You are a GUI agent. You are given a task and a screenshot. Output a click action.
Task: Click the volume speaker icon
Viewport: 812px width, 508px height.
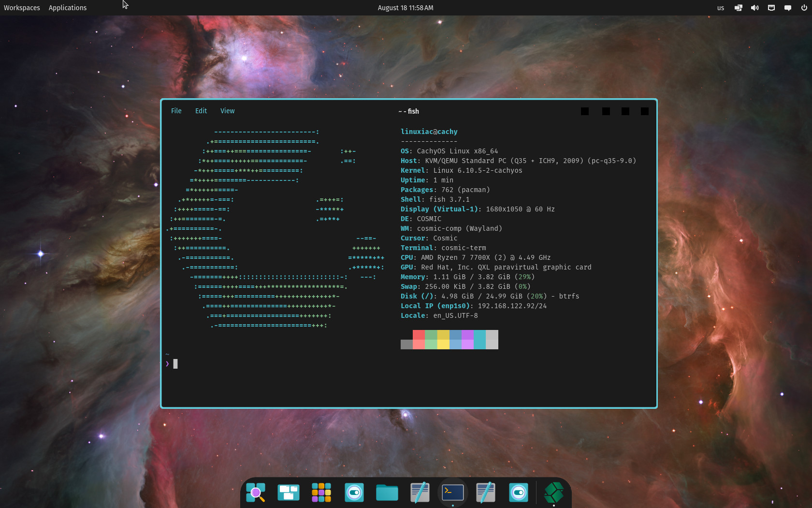click(754, 8)
